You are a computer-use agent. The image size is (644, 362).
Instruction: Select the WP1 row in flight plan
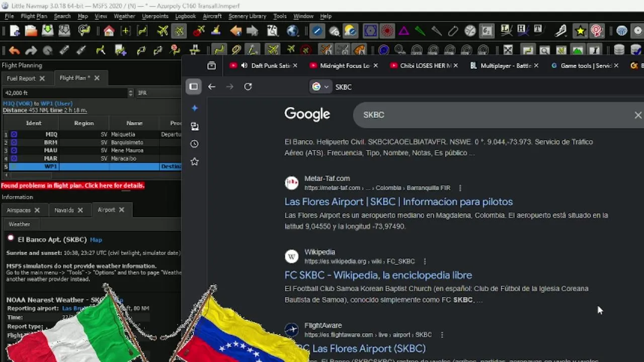pyautogui.click(x=92, y=166)
